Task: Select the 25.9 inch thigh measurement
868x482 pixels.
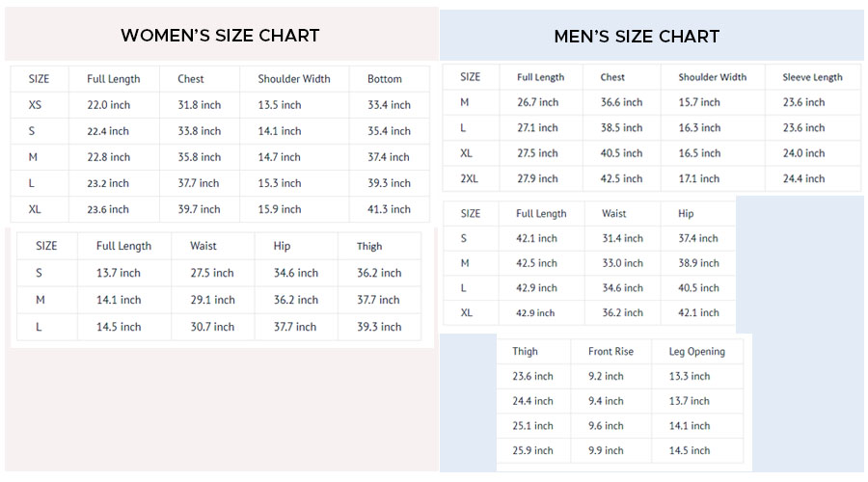Action: (x=532, y=450)
